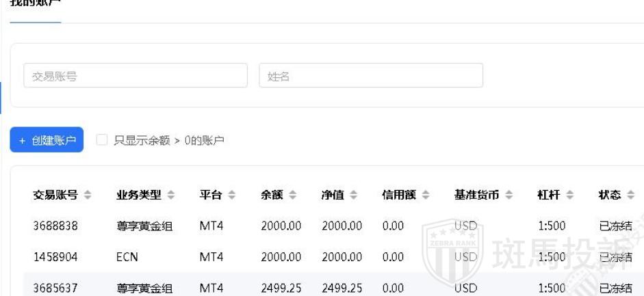Focus the 交易账号 search field

(x=136, y=76)
